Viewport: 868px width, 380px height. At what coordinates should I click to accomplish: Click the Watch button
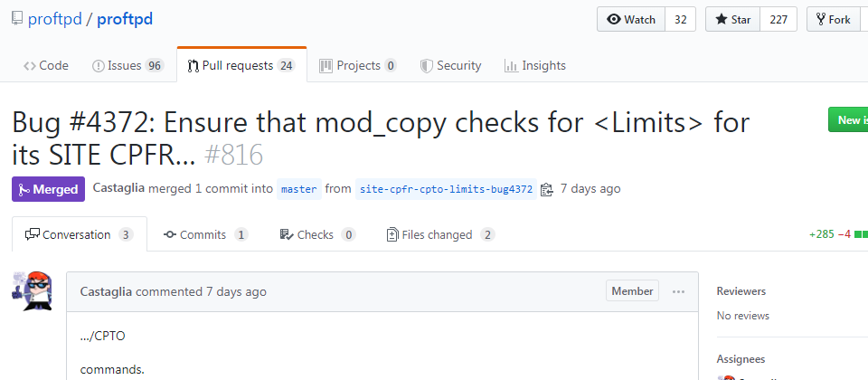[x=630, y=19]
